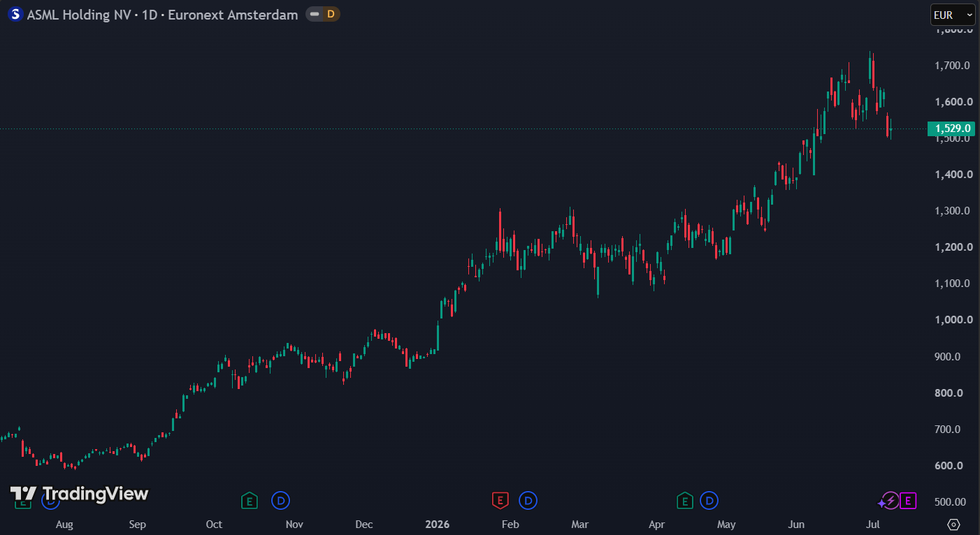This screenshot has width=980, height=535.
Task: Click the Nov label on the time axis
Action: 294,525
